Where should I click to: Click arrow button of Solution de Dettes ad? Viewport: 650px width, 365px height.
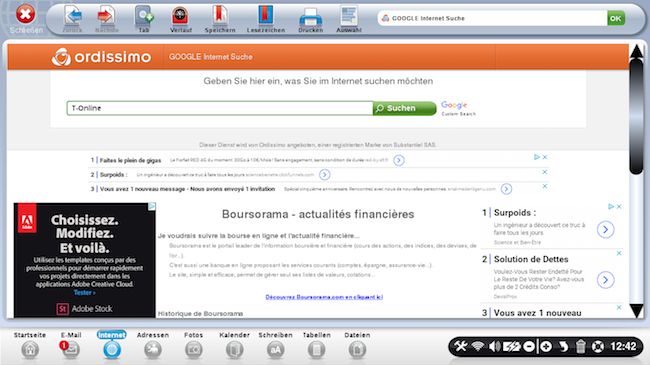[605, 280]
